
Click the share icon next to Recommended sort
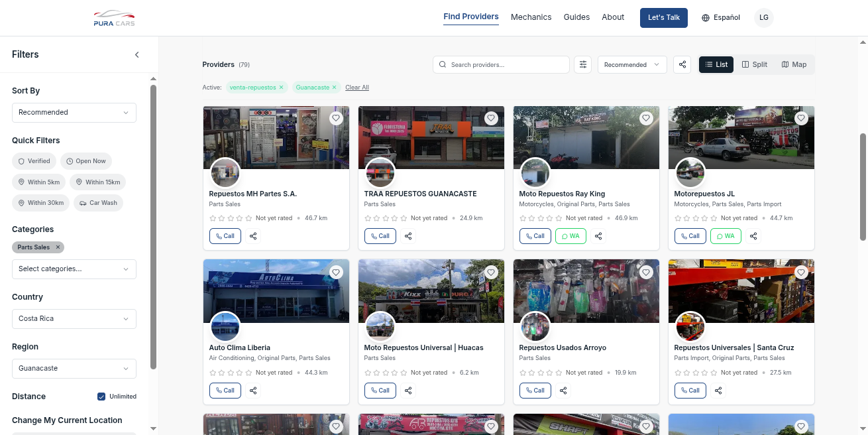[x=682, y=64]
